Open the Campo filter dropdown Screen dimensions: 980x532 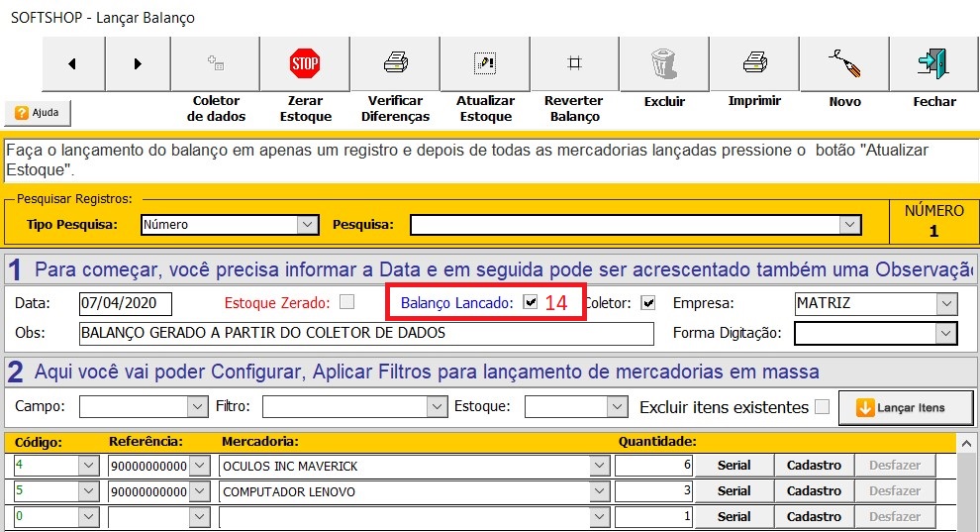pyautogui.click(x=196, y=407)
